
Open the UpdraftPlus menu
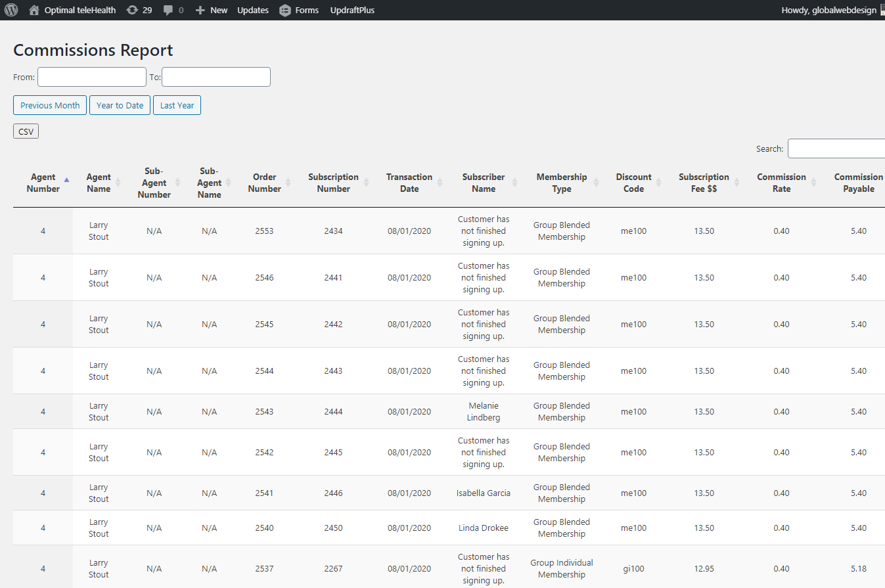click(352, 10)
